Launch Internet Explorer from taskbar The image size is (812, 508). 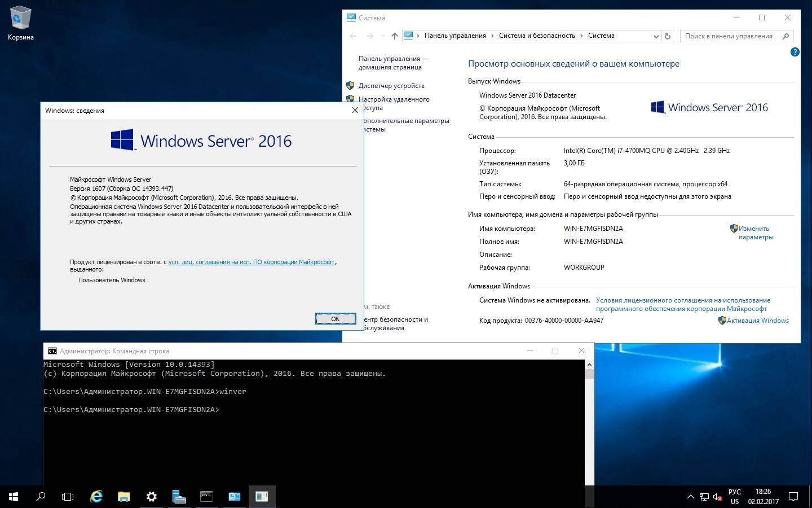96,497
